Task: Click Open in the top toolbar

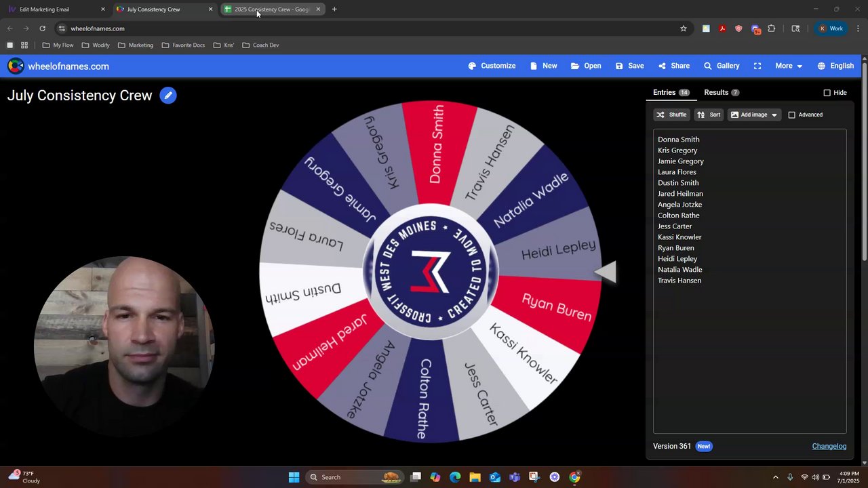Action: point(586,66)
